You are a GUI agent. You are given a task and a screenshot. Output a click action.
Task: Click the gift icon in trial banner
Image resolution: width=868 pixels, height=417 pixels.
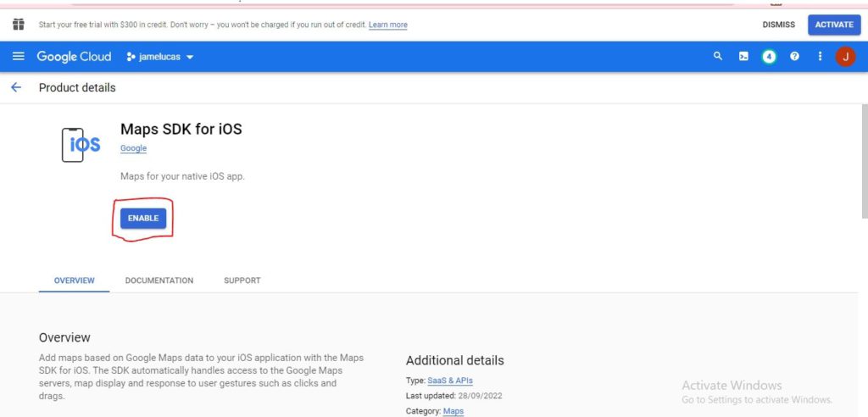click(x=19, y=25)
